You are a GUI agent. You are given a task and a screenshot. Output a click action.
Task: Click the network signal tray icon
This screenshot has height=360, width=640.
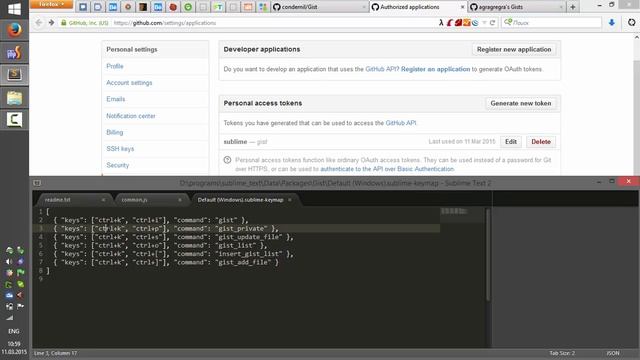click(x=9, y=317)
